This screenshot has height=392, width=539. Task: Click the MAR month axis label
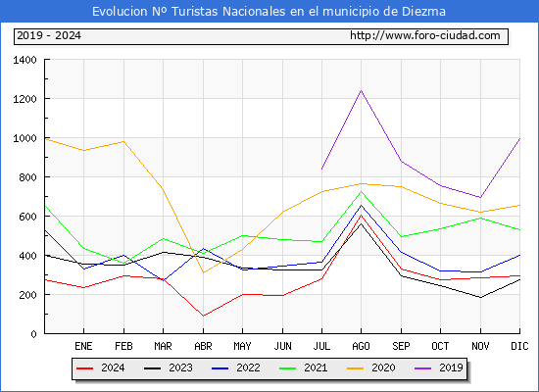pos(163,346)
